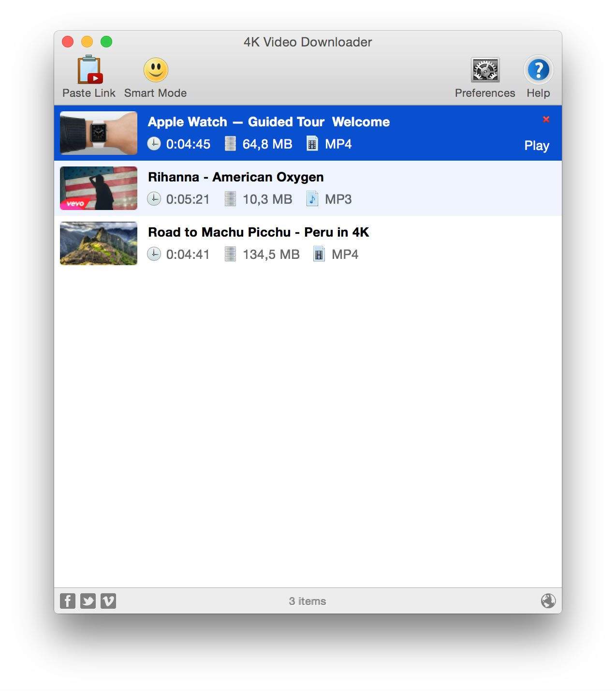Open Preferences gear icon

(x=485, y=71)
